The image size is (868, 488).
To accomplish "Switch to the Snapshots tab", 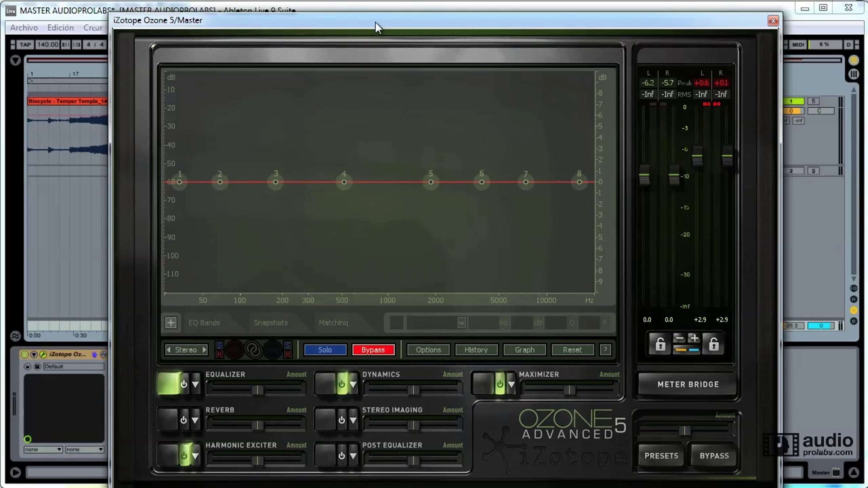I will point(271,322).
